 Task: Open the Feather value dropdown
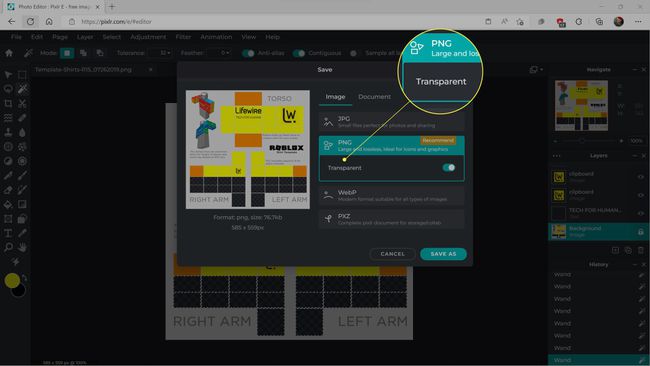pos(220,53)
